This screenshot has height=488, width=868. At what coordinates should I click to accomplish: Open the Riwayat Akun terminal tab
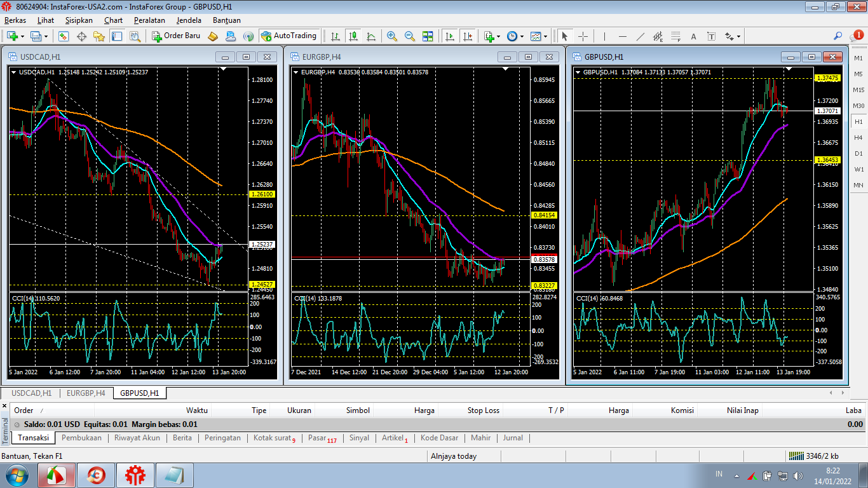point(137,438)
